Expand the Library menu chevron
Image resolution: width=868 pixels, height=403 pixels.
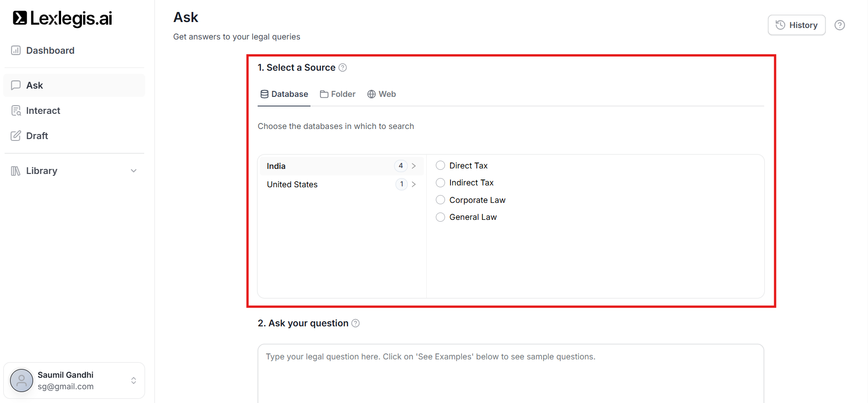(x=134, y=171)
